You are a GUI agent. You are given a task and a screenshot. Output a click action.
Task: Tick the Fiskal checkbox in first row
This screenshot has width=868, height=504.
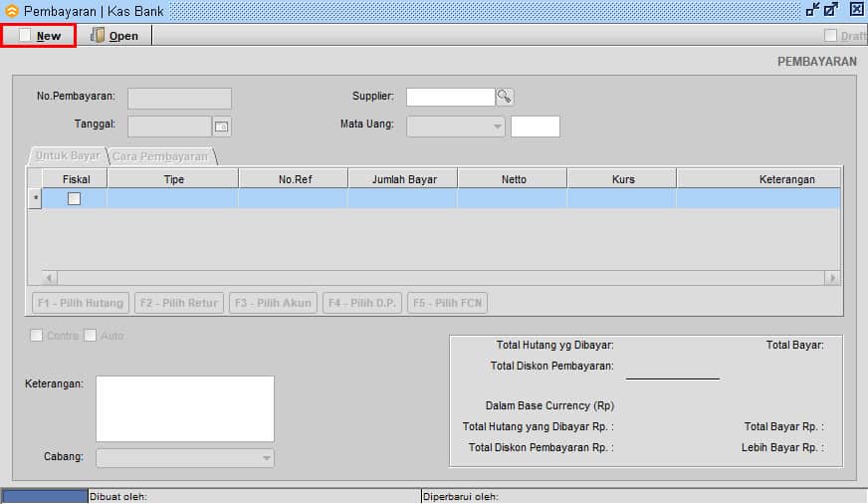point(74,198)
